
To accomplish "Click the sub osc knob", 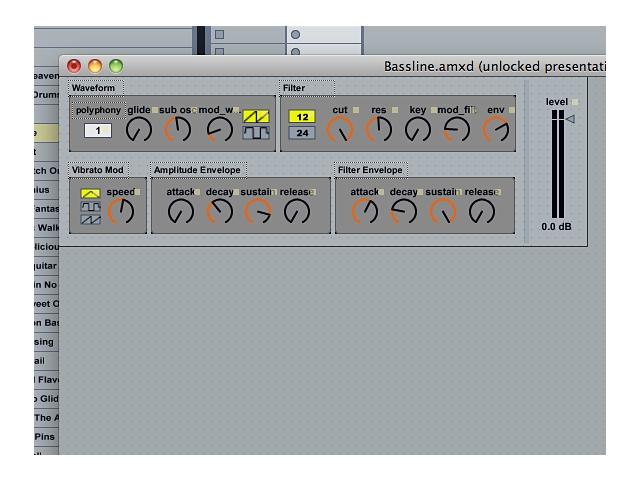I will click(177, 130).
